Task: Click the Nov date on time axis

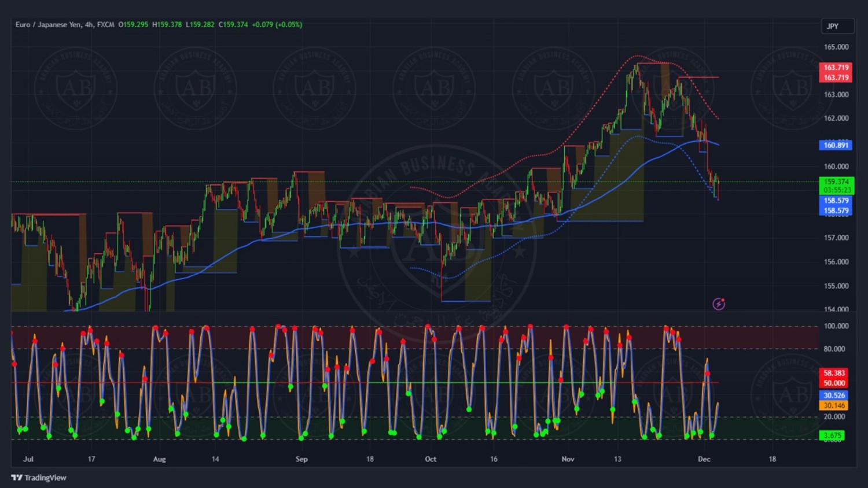Action: tap(568, 459)
